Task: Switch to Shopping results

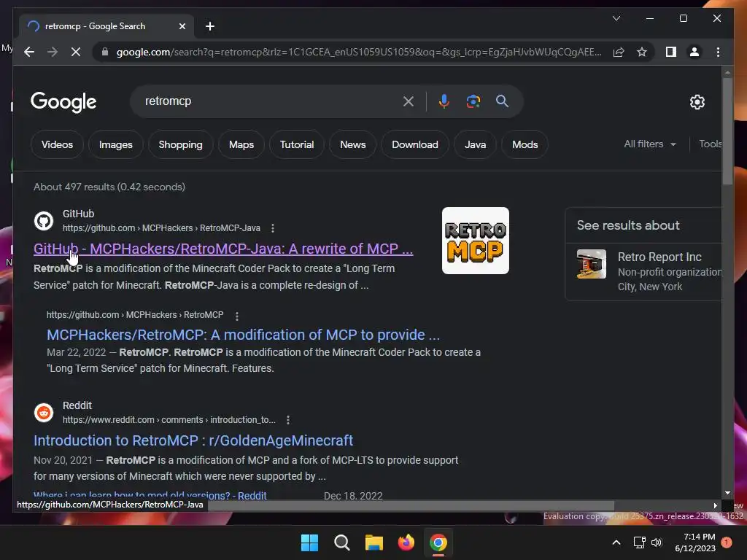Action: pos(181,144)
